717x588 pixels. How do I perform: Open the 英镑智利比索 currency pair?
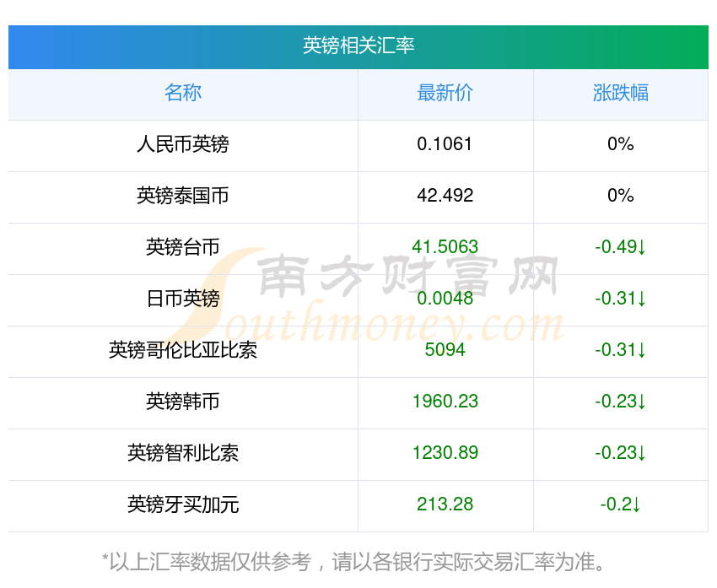tap(183, 453)
